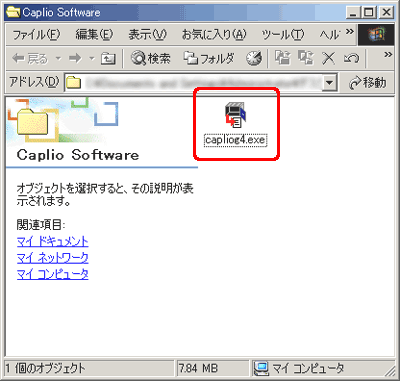Show more toolbar buttons chevron
The image size is (400, 381).
tap(388, 54)
